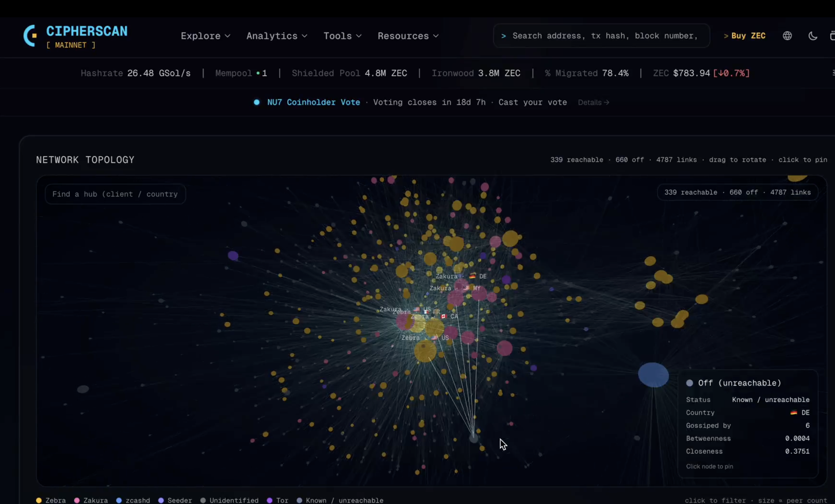835x504 pixels.
Task: Toggle the Zebra legend filter
Action: coord(51,500)
